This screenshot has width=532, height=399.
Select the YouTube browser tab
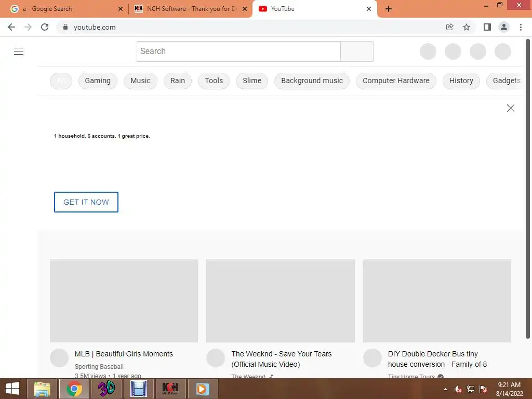[x=314, y=9]
